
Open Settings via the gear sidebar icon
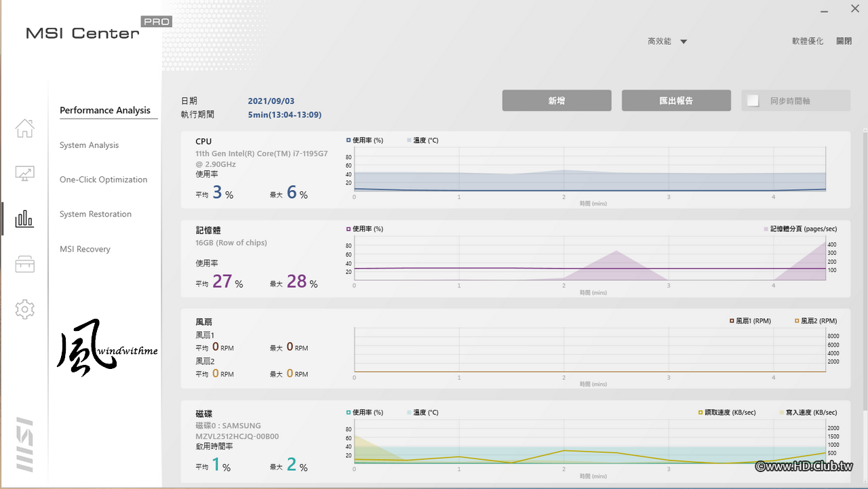click(25, 309)
